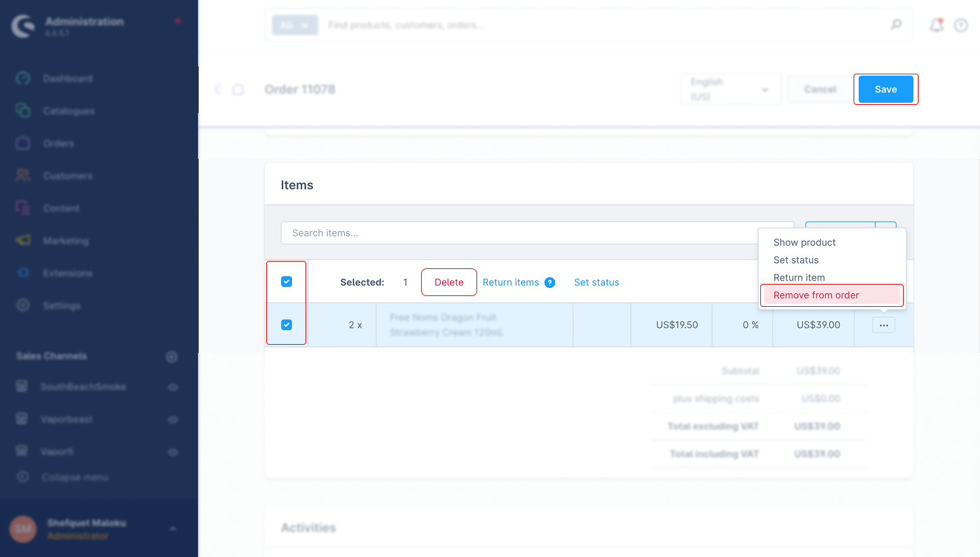The height and width of the screenshot is (557, 980).
Task: Open Catalogues via its sidebar icon
Action: click(x=23, y=111)
